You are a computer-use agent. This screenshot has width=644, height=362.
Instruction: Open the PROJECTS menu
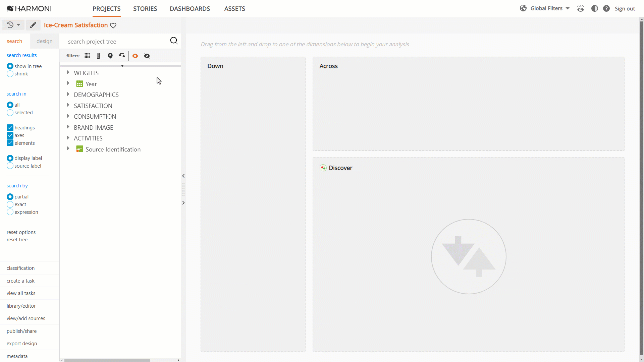[107, 9]
